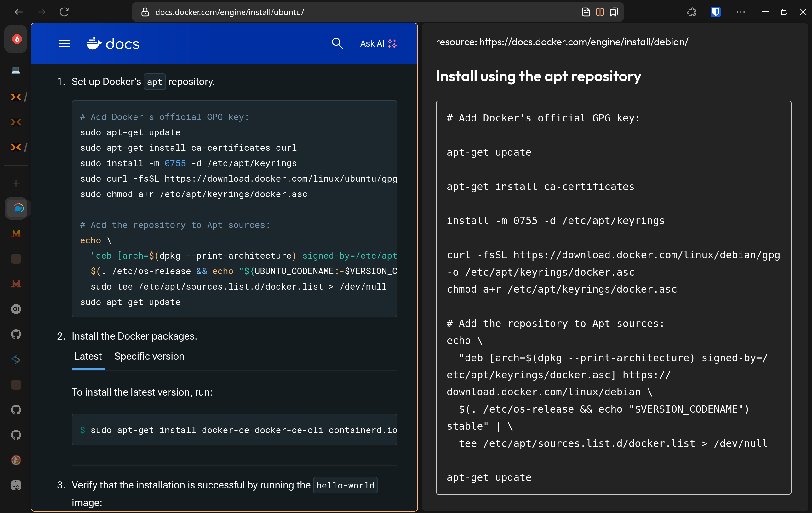Screen dimensions: 812x513
Task: Click the ubuntu/gpg curl command line
Action: (238, 179)
